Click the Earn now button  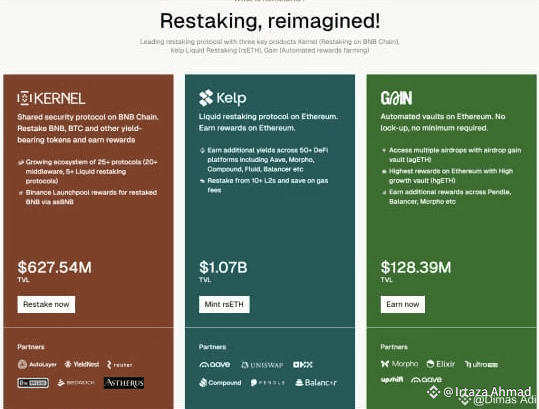coord(403,305)
